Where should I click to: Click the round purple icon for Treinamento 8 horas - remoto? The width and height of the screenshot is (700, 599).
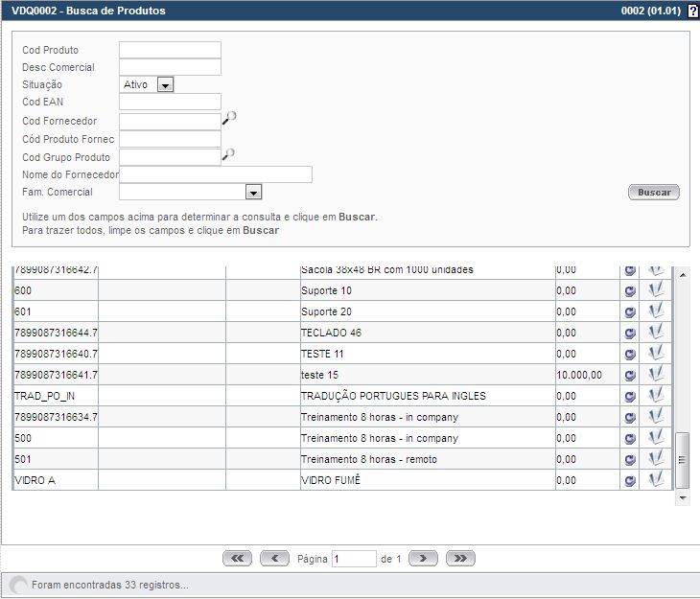tap(630, 460)
